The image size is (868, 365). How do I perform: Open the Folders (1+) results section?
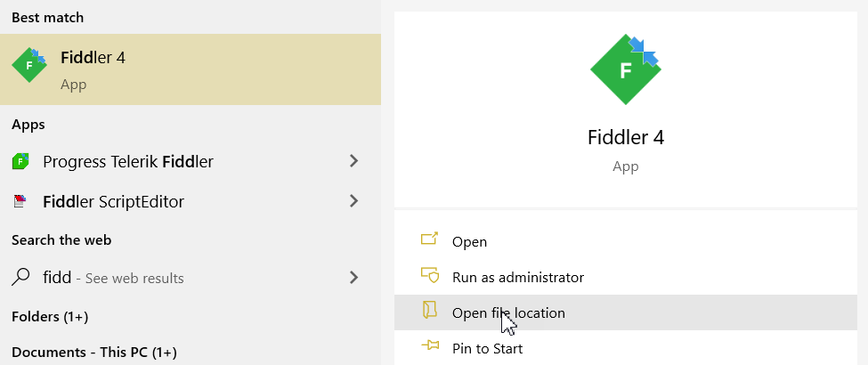click(50, 316)
